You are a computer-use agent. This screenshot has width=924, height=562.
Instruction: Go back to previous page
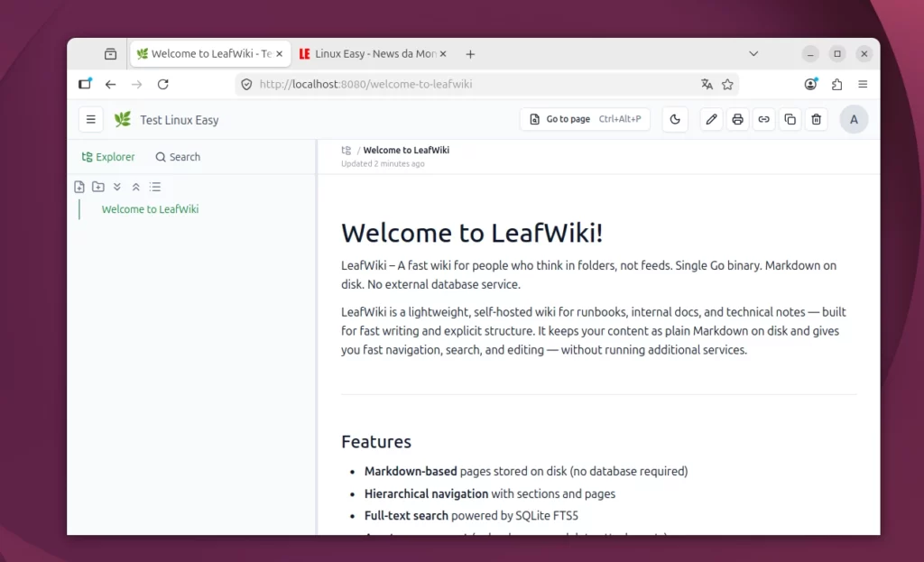click(110, 84)
